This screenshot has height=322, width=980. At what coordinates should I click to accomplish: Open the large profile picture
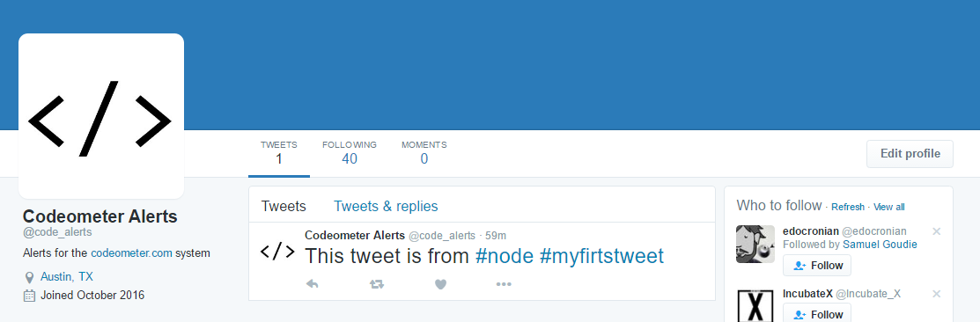click(101, 116)
